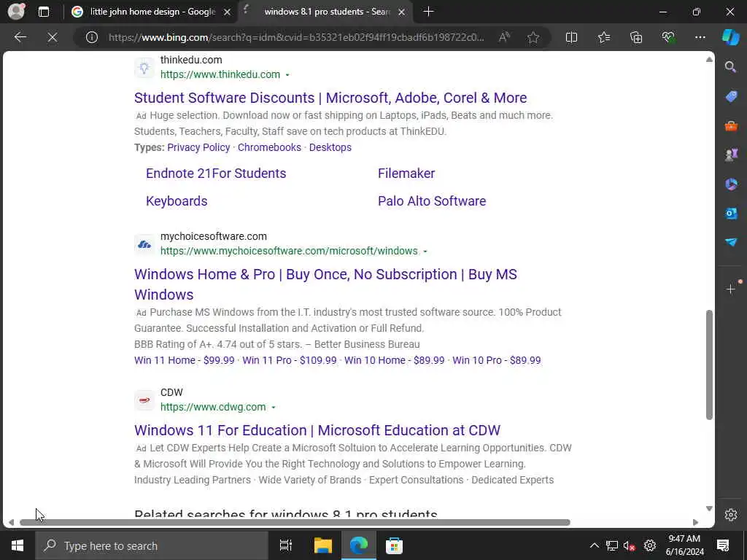
Task: Open split screen view
Action: point(571,37)
